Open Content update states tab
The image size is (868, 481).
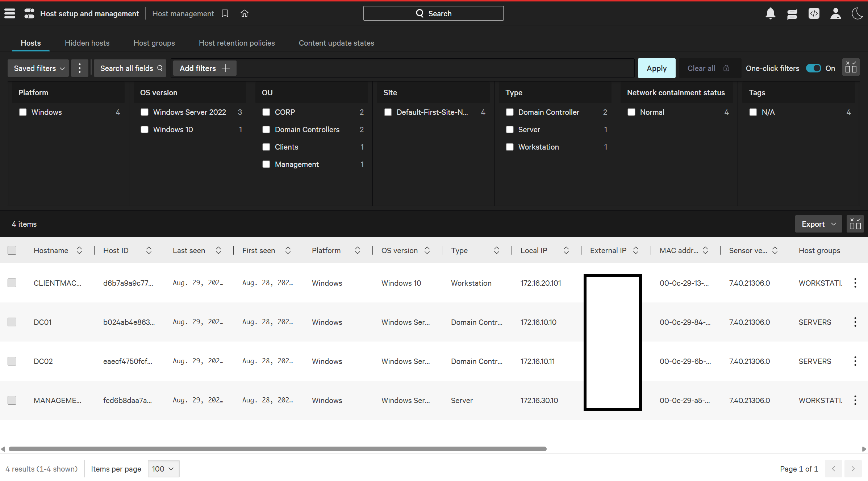tap(336, 43)
